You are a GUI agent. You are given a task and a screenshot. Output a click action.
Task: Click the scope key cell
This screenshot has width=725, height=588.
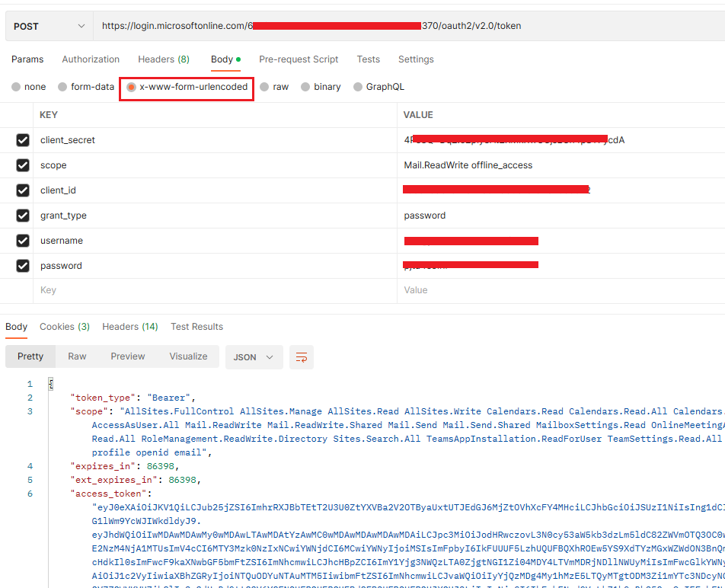pos(215,165)
